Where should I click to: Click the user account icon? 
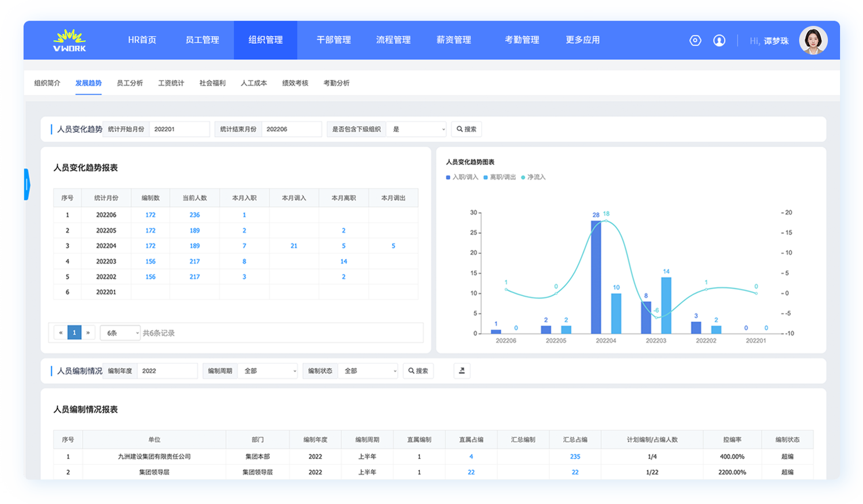point(719,40)
